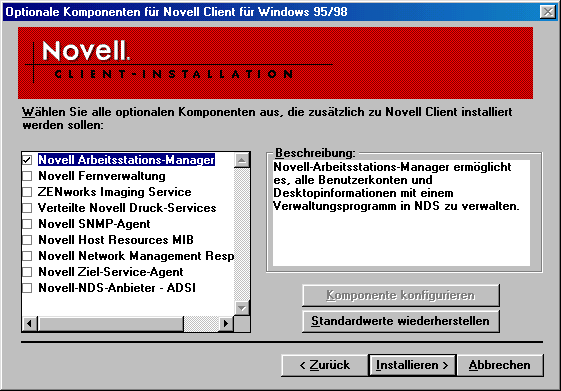Click the list scroll-up arrow
The image size is (561, 391).
coord(242,160)
